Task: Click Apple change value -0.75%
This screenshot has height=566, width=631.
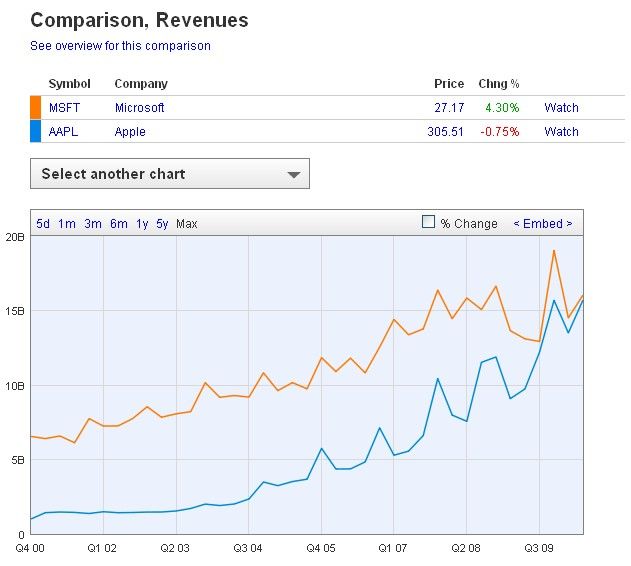Action: point(500,132)
